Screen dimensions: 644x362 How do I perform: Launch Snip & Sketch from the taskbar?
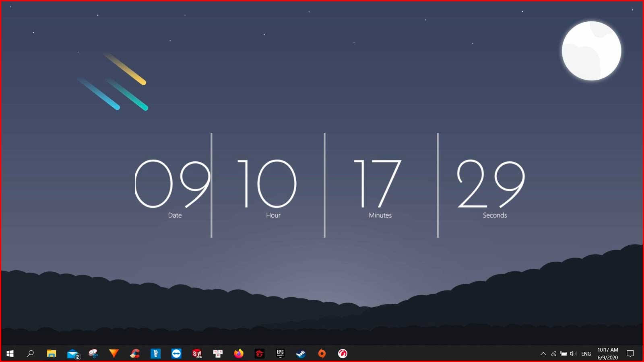[93, 354]
